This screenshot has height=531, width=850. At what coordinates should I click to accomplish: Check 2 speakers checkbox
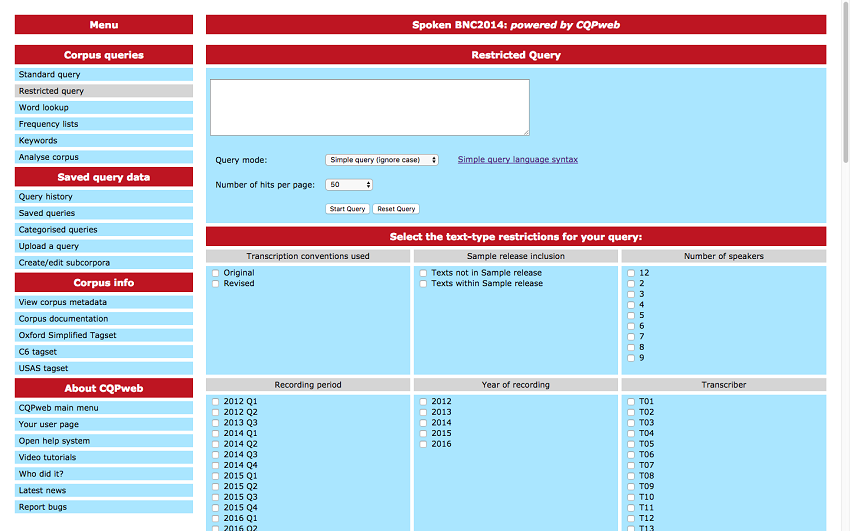631,283
